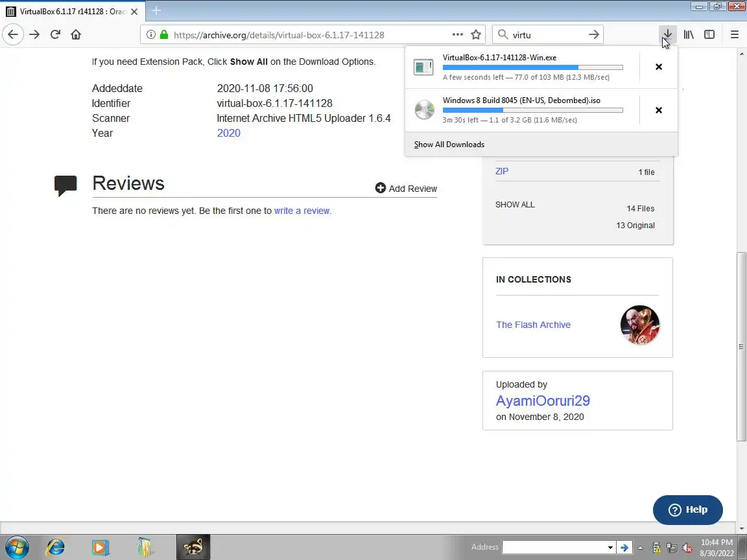
Task: Click The Flash Archive collection thumbnail
Action: point(640,325)
